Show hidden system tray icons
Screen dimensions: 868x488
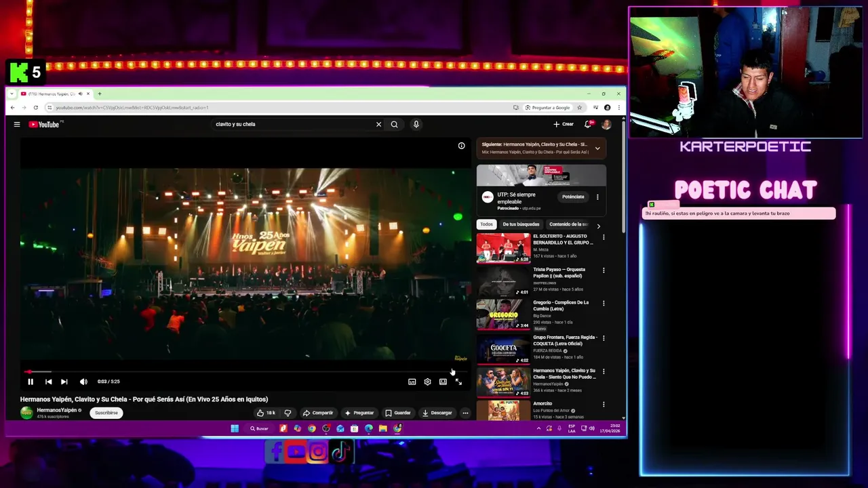(x=538, y=428)
